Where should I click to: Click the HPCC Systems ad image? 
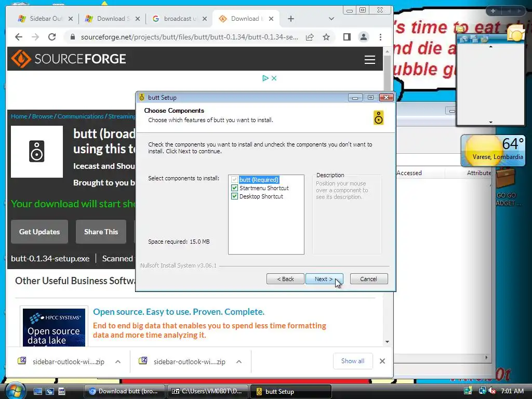click(54, 326)
